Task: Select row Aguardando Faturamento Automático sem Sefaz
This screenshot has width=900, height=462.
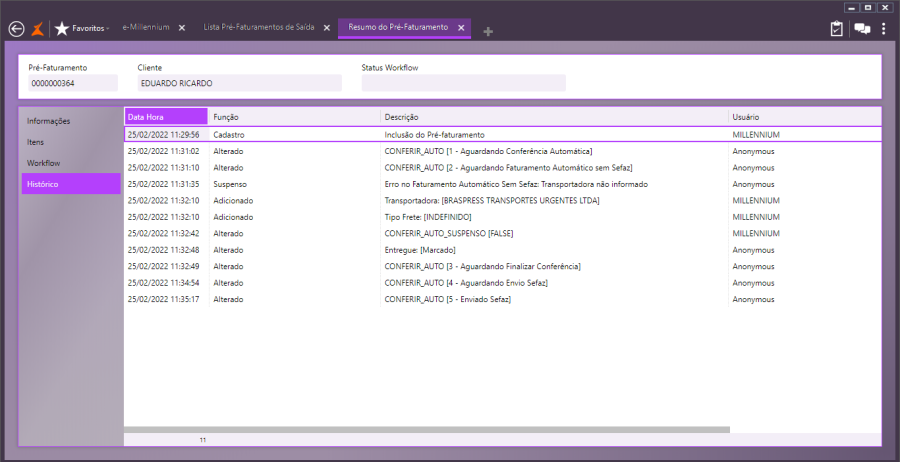Action: tap(503, 168)
